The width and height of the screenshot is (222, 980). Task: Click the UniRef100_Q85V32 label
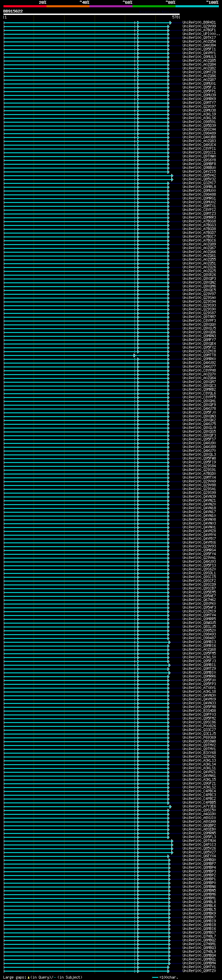tap(199, 179)
